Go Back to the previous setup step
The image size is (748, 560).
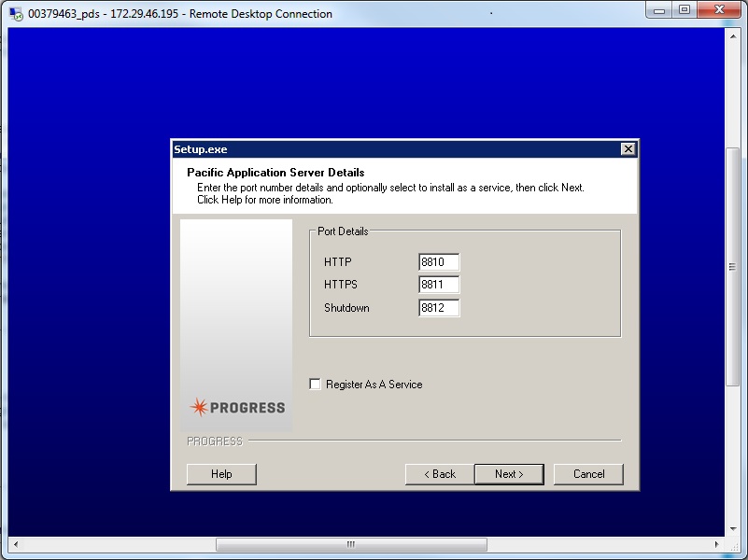pos(438,474)
